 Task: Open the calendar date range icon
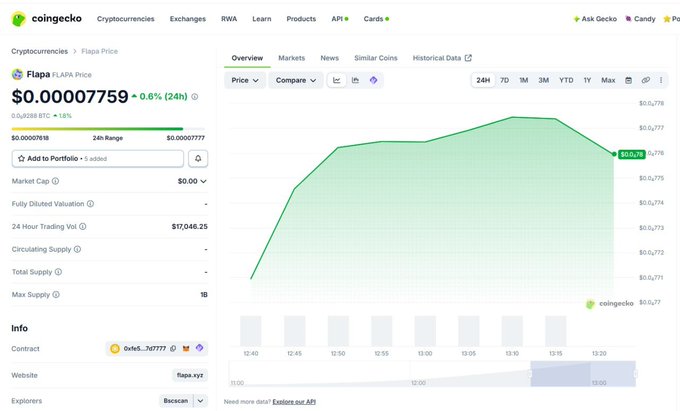(628, 80)
